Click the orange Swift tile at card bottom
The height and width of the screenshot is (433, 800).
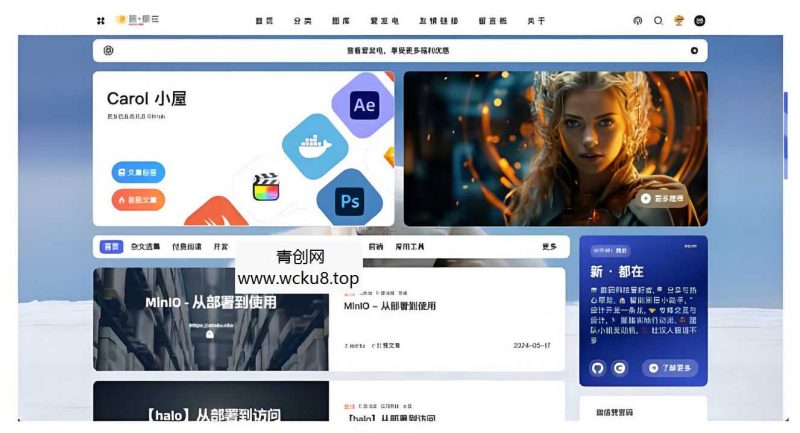tap(217, 213)
